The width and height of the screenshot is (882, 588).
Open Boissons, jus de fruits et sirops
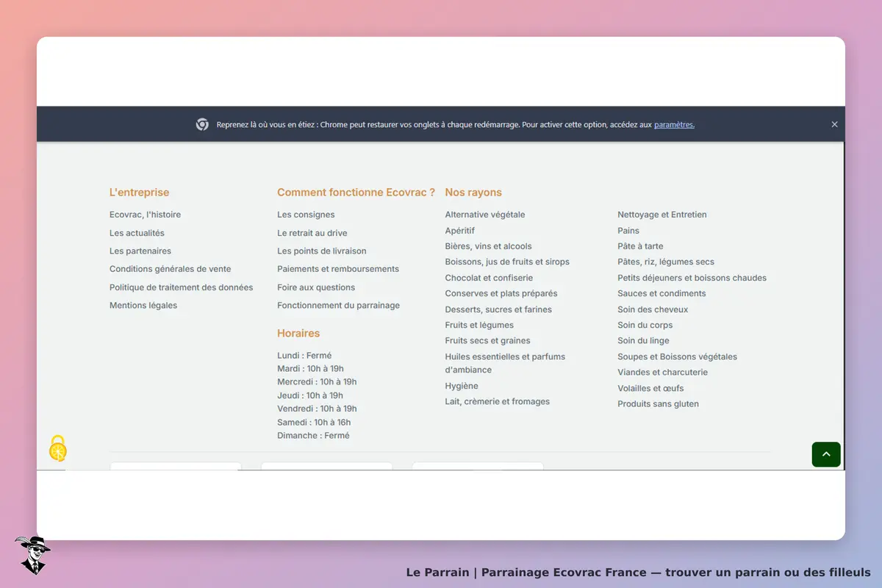507,262
